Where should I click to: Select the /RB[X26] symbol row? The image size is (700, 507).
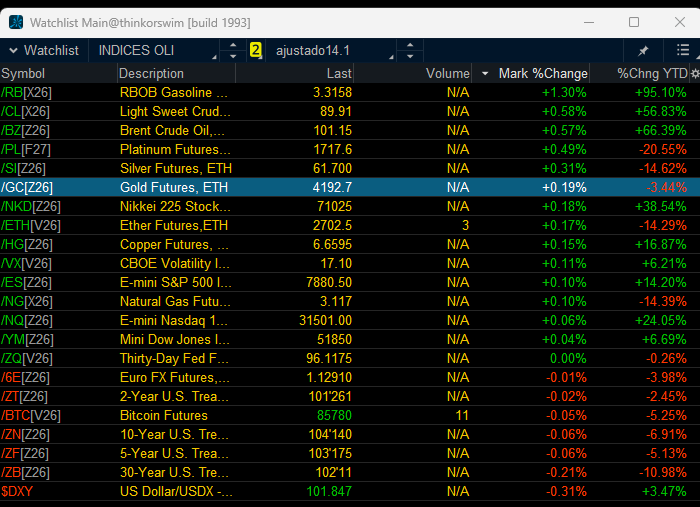click(x=26, y=92)
